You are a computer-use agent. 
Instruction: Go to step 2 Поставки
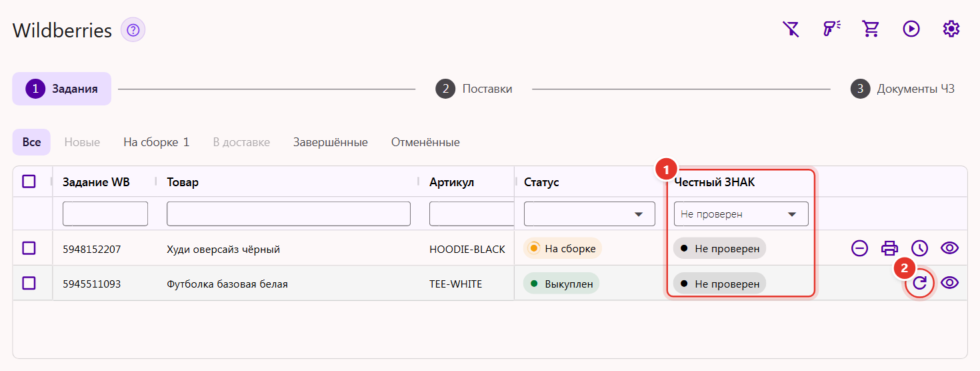point(474,89)
